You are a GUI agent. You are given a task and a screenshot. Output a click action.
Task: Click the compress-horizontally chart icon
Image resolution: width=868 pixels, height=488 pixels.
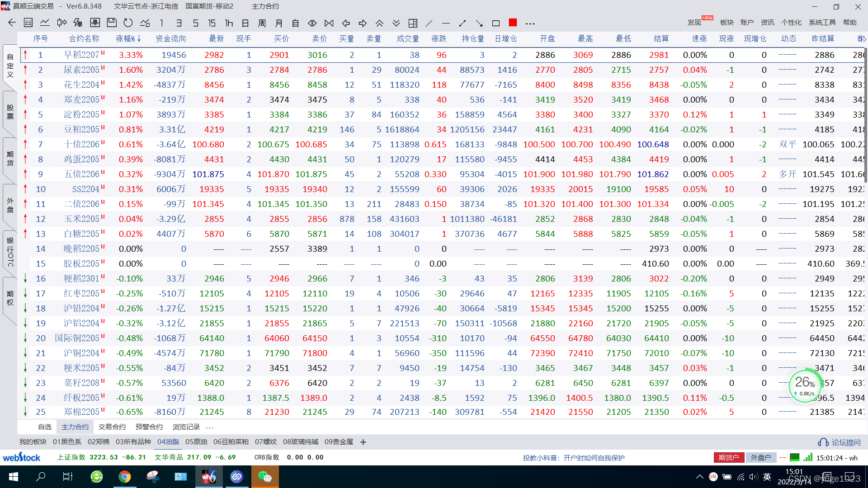(x=329, y=23)
